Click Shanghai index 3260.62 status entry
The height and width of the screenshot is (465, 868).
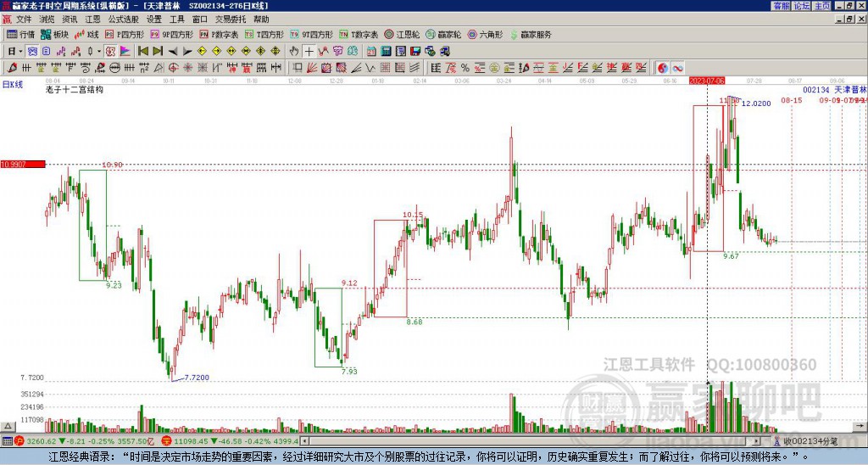pos(84,441)
